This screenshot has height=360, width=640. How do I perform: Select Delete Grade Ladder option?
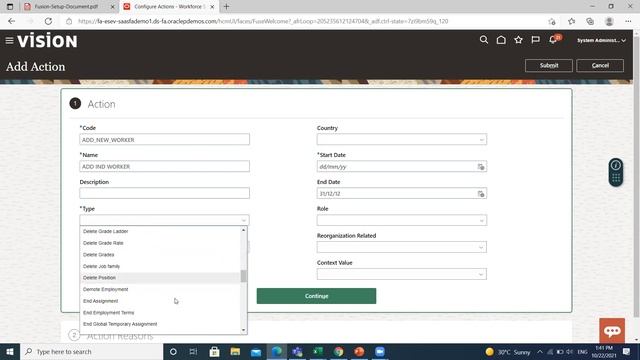[160, 231]
